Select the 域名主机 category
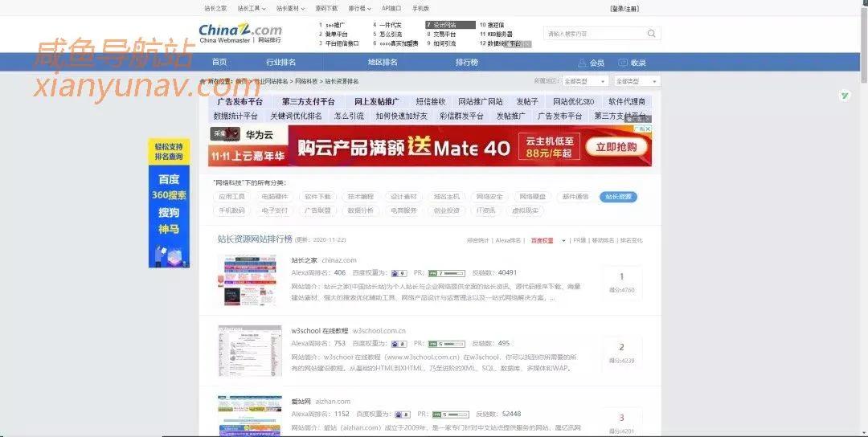Screen dimensions: 868x437 point(447,197)
